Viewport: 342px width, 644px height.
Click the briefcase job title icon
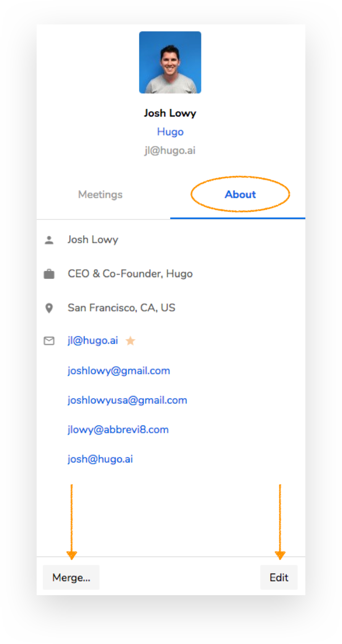tap(49, 274)
